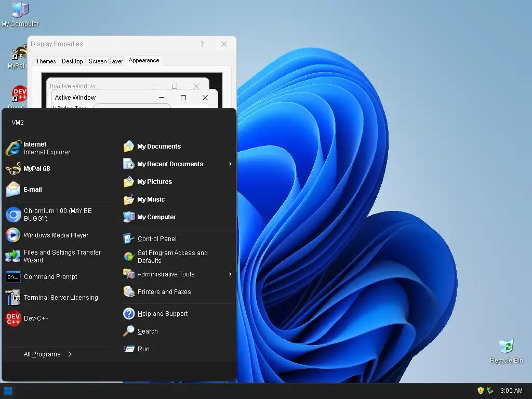Click the Active Window preview title bar
532x399 pixels.
pyautogui.click(x=135, y=97)
